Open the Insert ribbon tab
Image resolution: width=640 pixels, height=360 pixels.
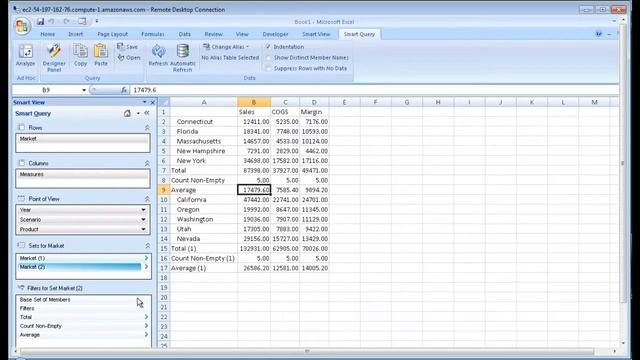76,34
